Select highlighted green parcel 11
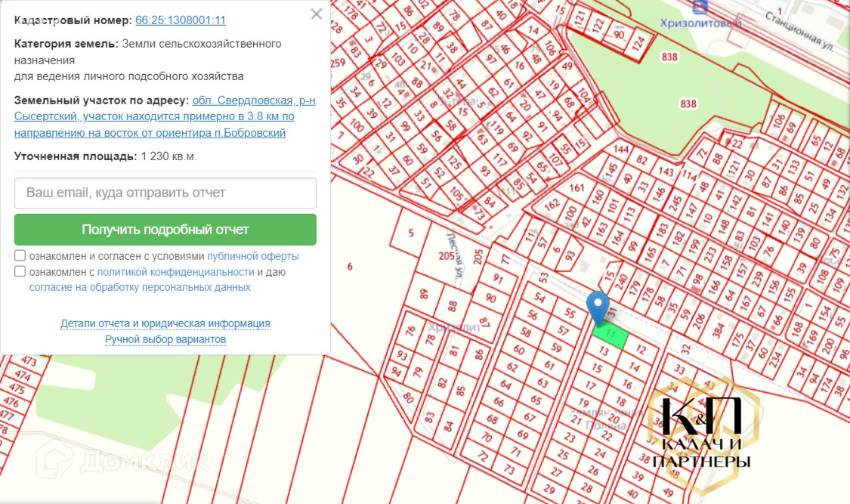Viewport: 850px width, 504px height. pos(610,335)
